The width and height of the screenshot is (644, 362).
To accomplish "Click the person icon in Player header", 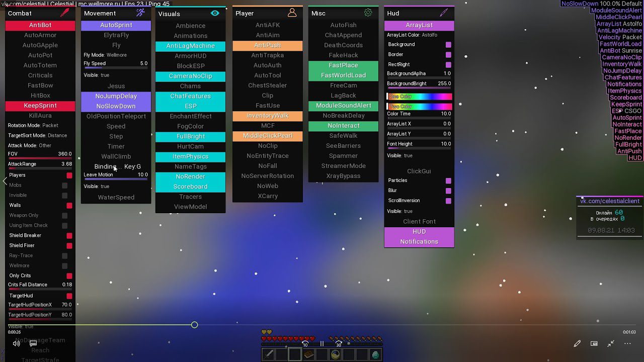I will (x=292, y=13).
